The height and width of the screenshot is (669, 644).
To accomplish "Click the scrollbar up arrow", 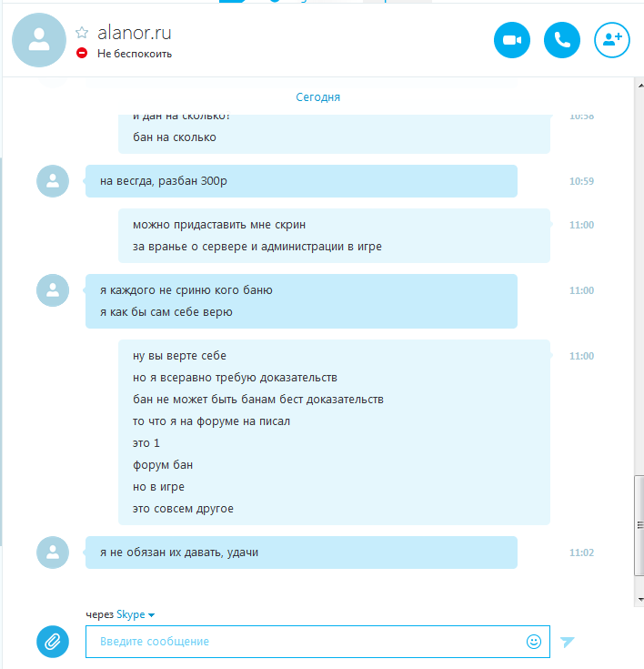I will click(x=640, y=86).
